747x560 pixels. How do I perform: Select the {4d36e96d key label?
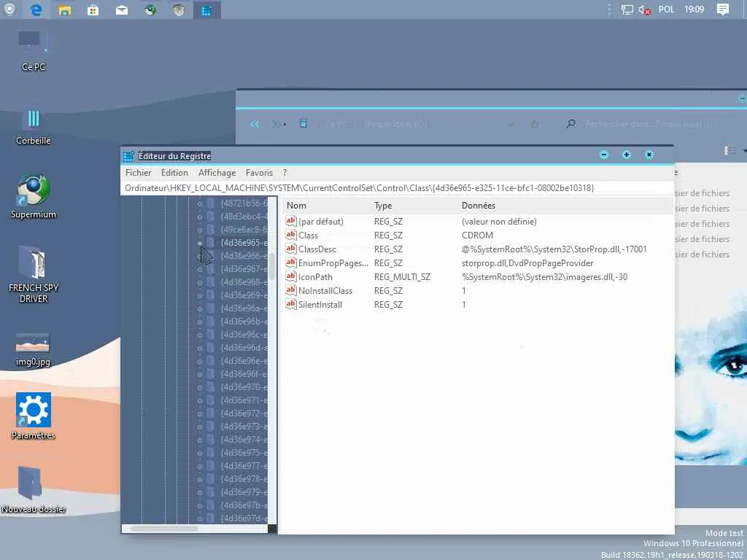244,348
